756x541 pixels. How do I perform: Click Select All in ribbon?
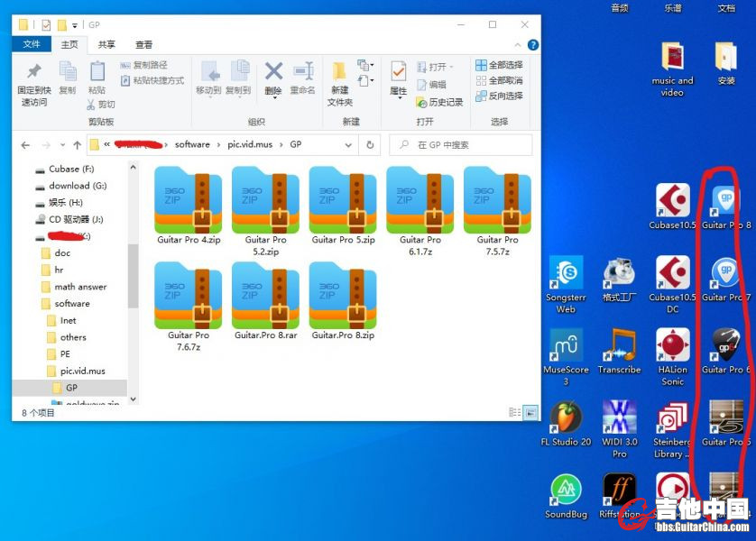point(499,65)
